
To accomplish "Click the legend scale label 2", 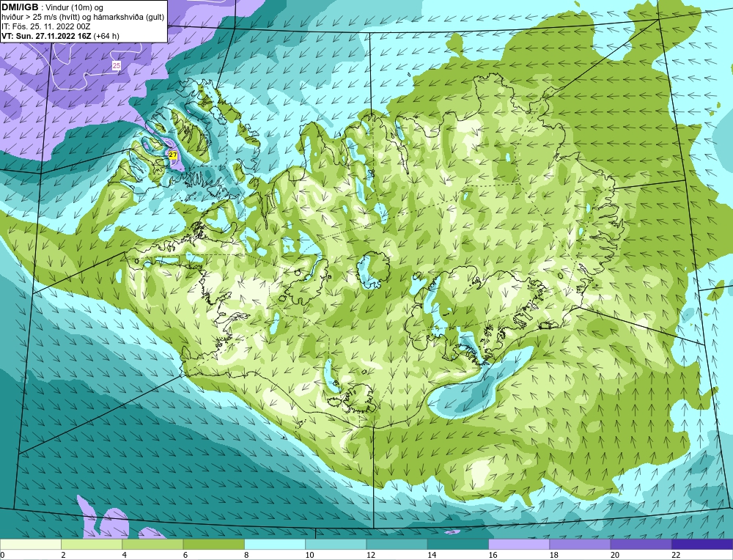I will (63, 556).
